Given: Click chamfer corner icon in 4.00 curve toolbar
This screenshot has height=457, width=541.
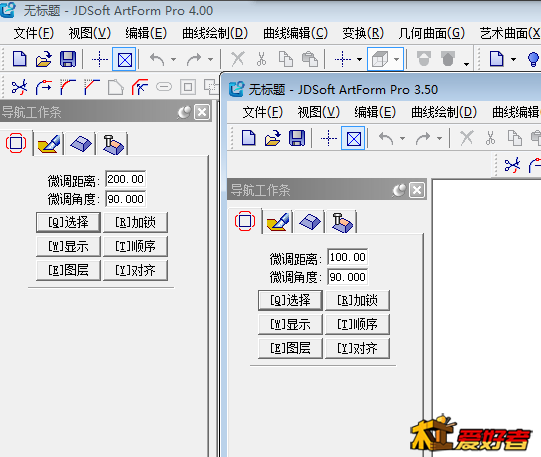Looking at the screenshot, I should 92,87.
